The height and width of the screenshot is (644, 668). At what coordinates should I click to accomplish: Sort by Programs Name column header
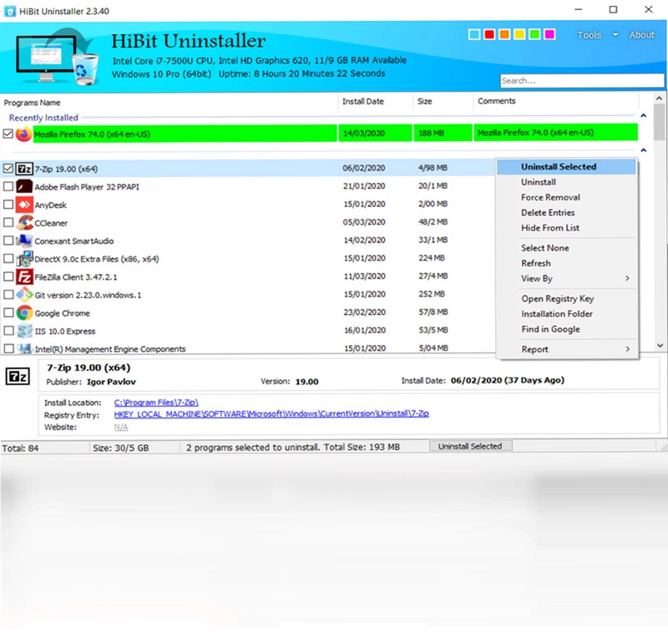[x=32, y=103]
